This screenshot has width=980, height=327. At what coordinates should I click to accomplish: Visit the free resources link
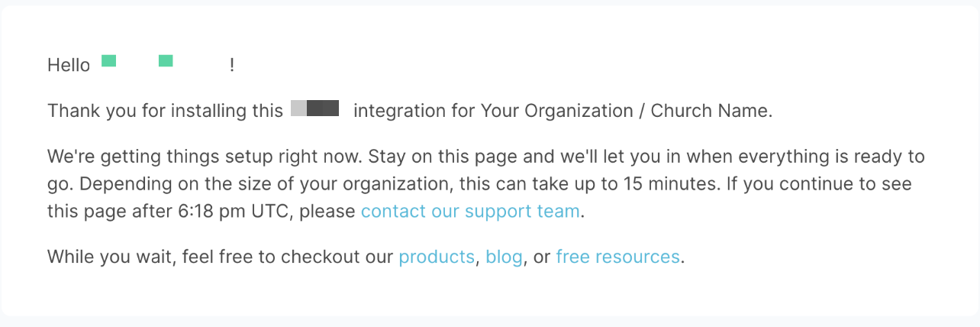tap(617, 257)
